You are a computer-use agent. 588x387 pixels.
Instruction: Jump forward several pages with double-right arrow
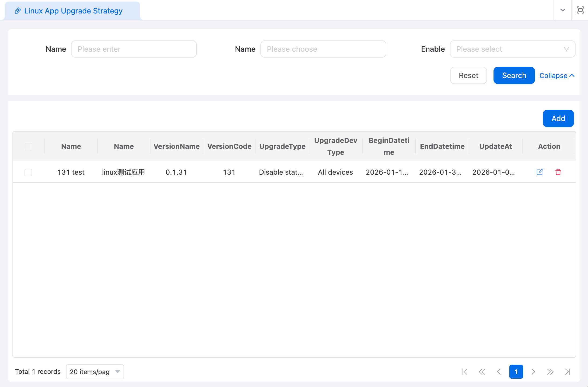(550, 372)
